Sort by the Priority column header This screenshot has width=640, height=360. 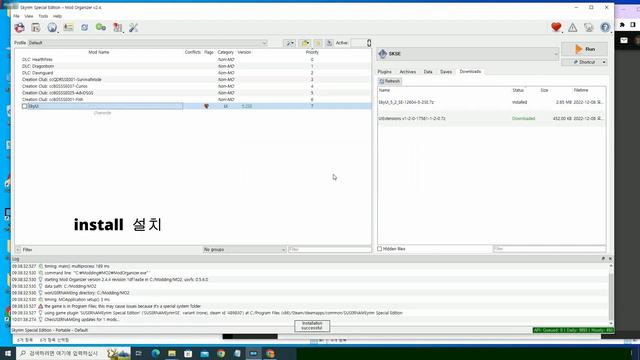[312, 52]
